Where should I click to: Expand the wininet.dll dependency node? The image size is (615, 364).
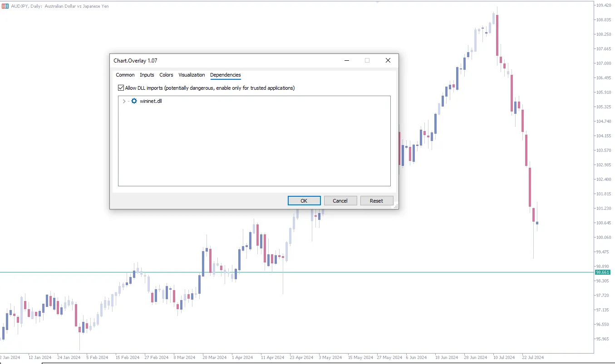pos(124,101)
